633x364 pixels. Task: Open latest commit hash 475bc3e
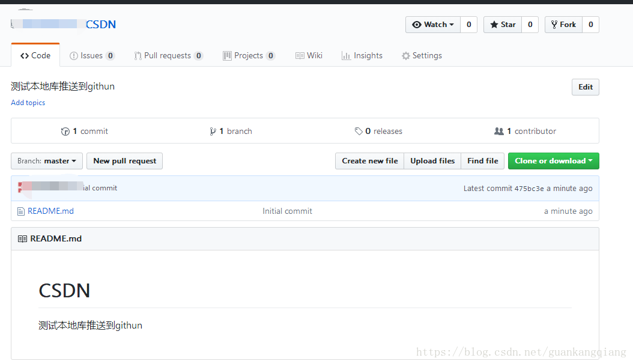coord(529,189)
